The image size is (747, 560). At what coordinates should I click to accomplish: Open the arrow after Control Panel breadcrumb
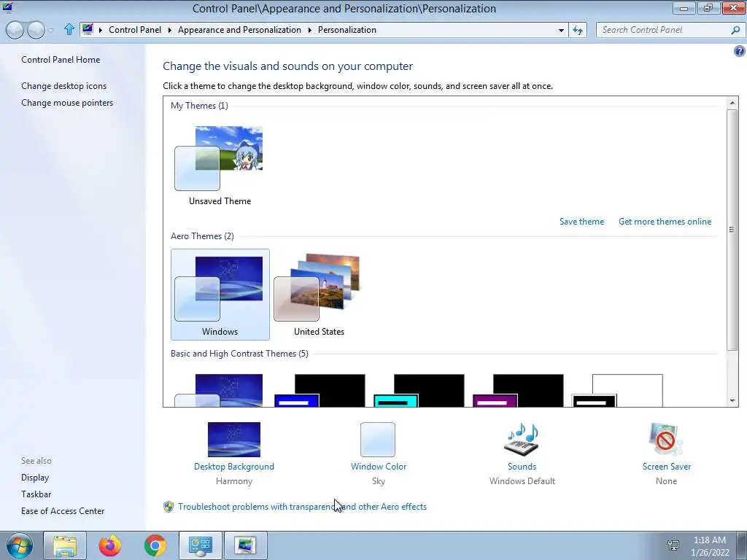169,30
